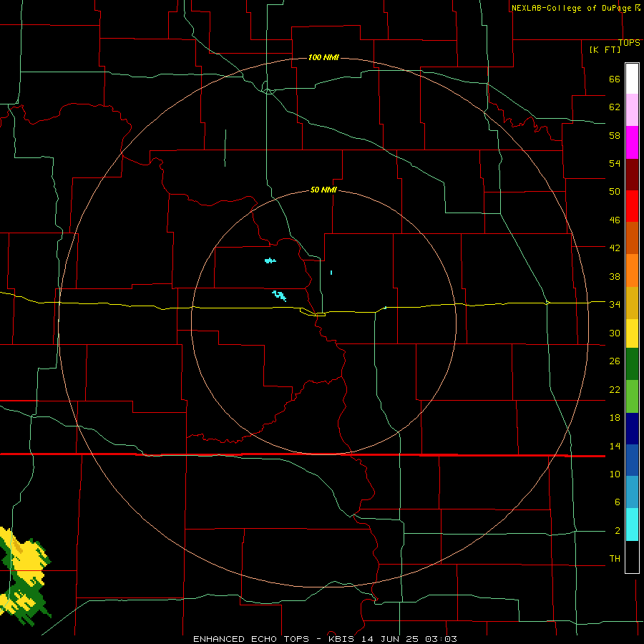The width and height of the screenshot is (644, 644).
Task: Click the white swatch in the tops legend
Action: (x=632, y=79)
